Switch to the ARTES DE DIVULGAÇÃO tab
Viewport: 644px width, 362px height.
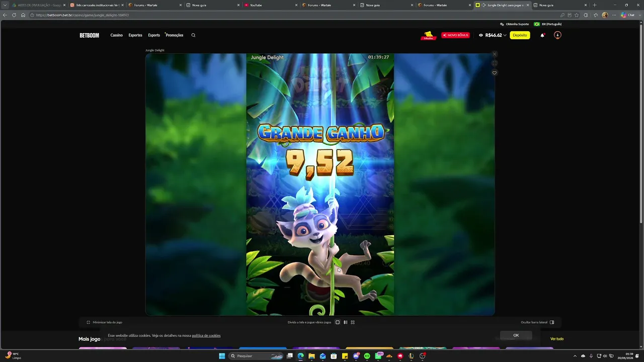click(x=39, y=5)
